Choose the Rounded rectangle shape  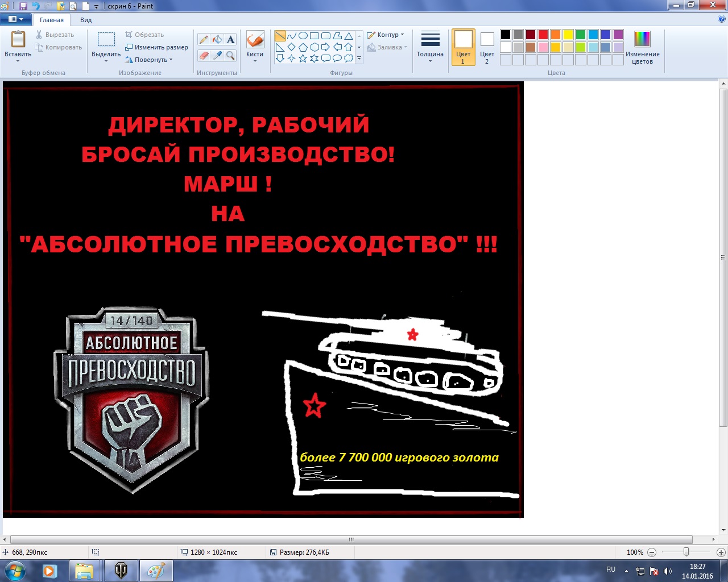point(325,36)
